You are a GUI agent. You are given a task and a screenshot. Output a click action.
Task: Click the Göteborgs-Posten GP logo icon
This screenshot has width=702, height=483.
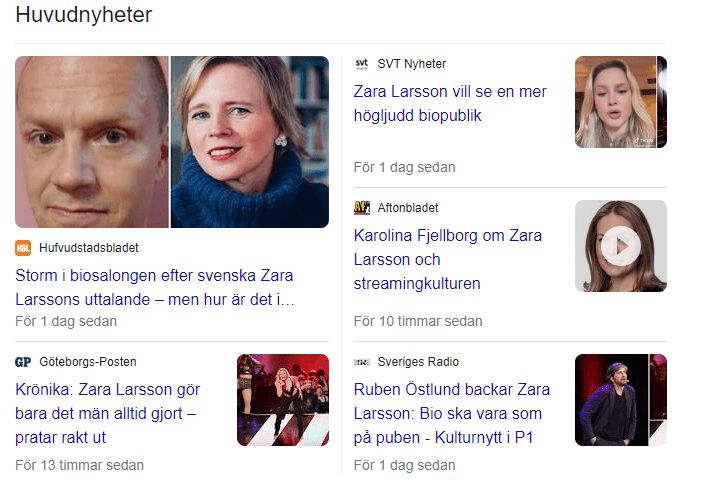pos(23,362)
